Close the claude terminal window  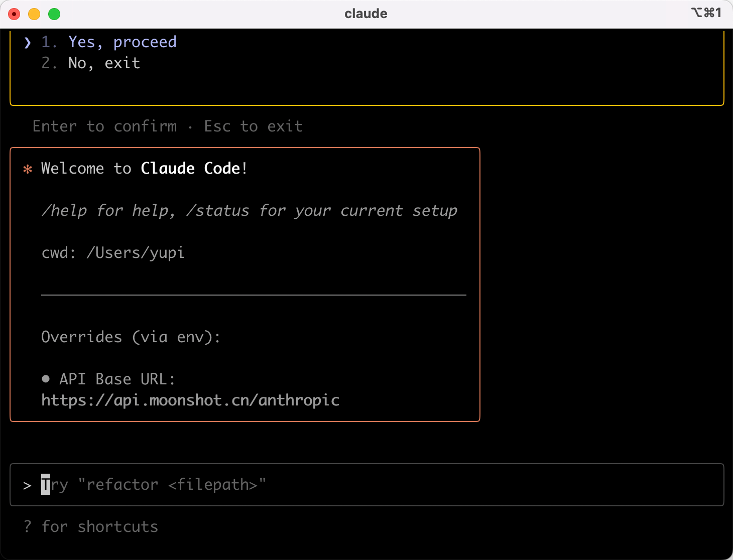pyautogui.click(x=14, y=14)
